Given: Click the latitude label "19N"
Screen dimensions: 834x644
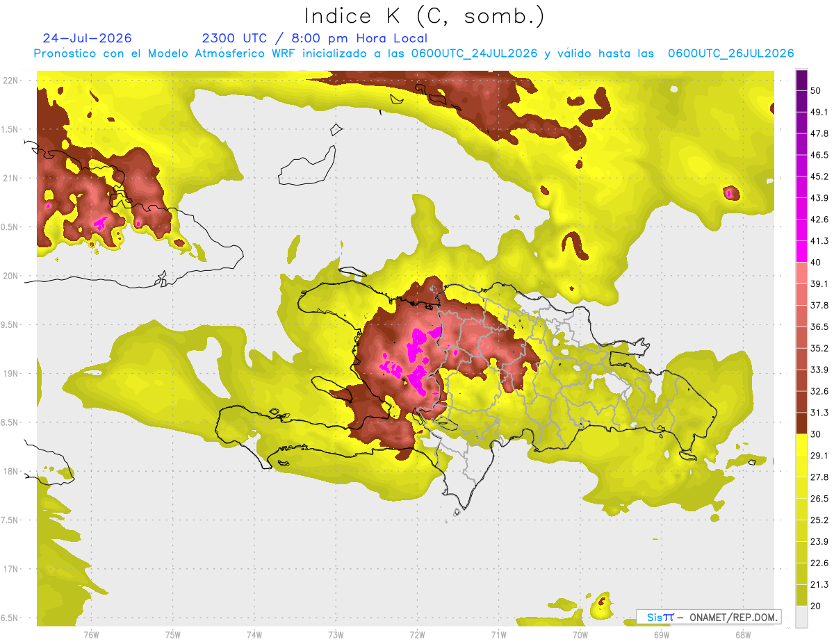Looking at the screenshot, I should pos(10,374).
